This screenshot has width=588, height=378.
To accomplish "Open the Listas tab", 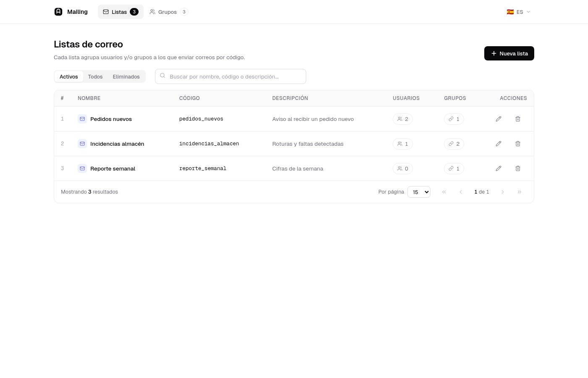I will pyautogui.click(x=121, y=12).
